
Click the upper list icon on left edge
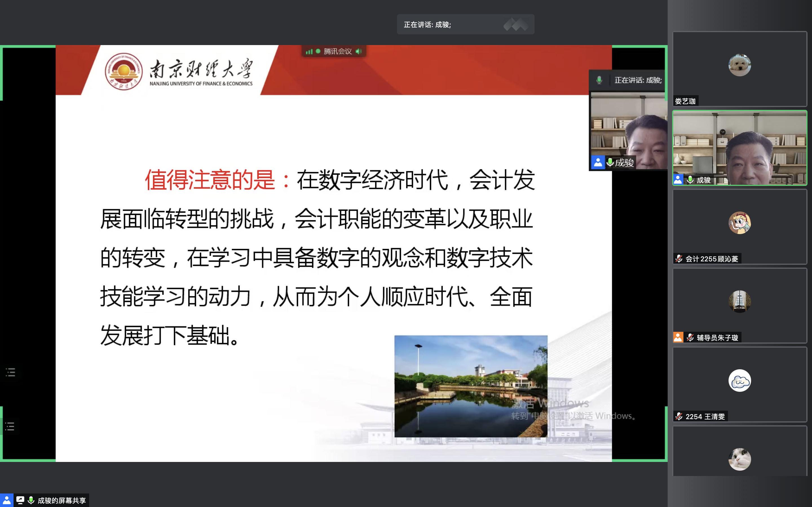[x=11, y=372]
